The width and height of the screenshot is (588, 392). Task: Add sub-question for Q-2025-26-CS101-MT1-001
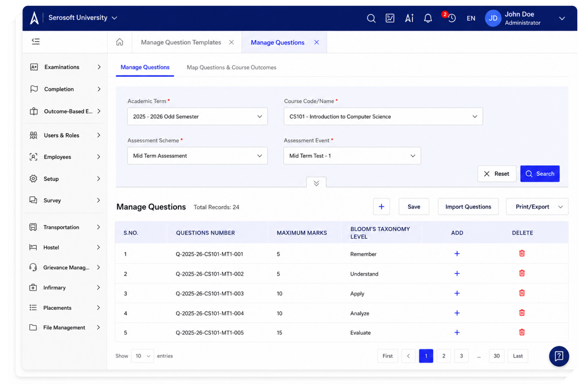(457, 254)
